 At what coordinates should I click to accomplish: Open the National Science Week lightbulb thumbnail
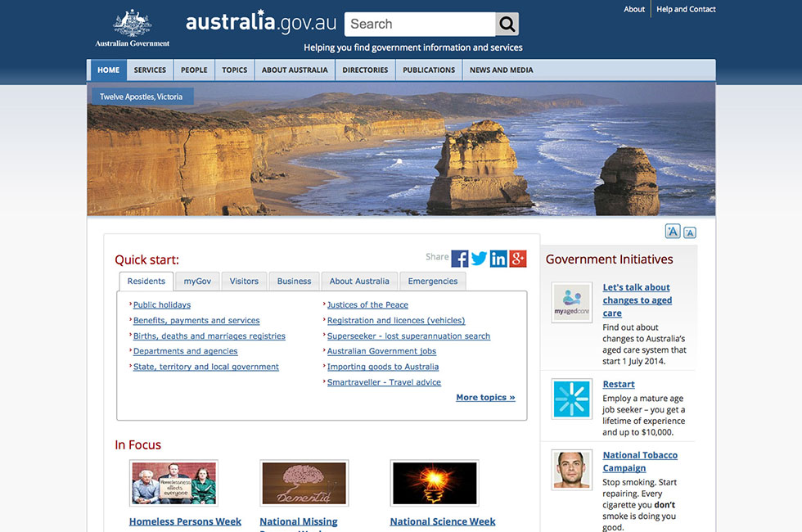(435, 483)
